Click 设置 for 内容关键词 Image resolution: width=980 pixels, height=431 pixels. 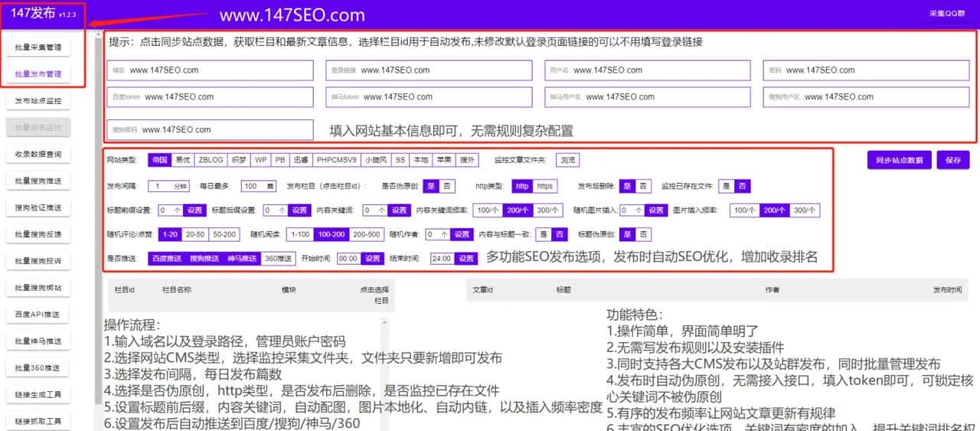click(x=398, y=211)
